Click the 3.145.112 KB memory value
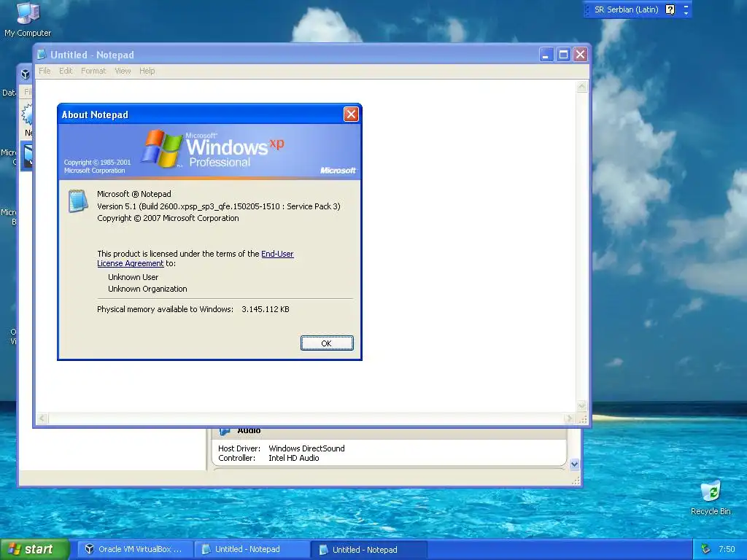This screenshot has width=747, height=560. (266, 309)
